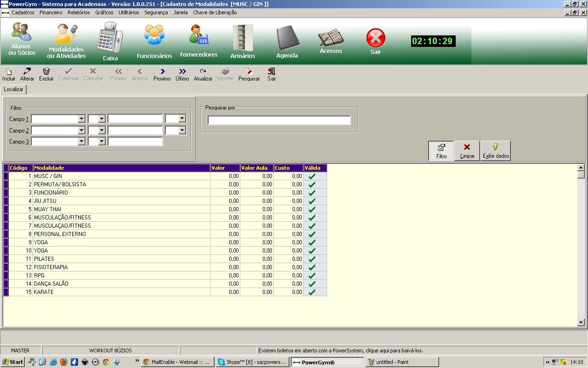The image size is (588, 368).
Task: Click Incluir to add a new record
Action: [9, 75]
